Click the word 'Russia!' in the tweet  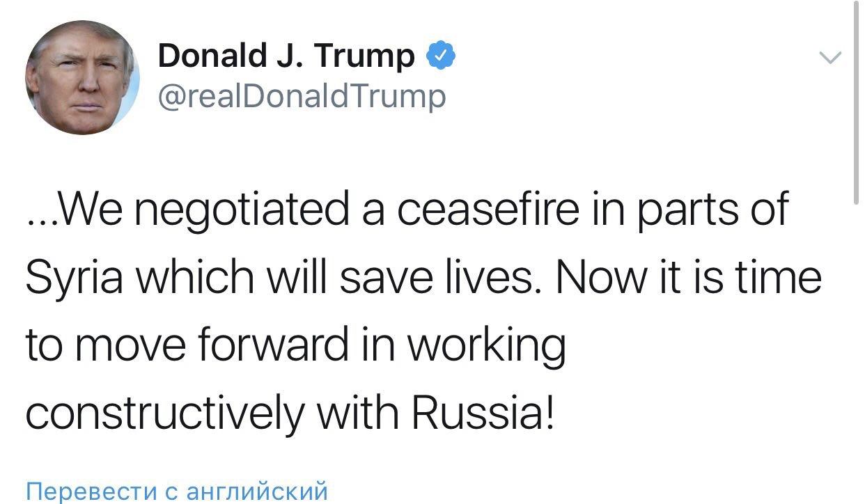point(485,414)
